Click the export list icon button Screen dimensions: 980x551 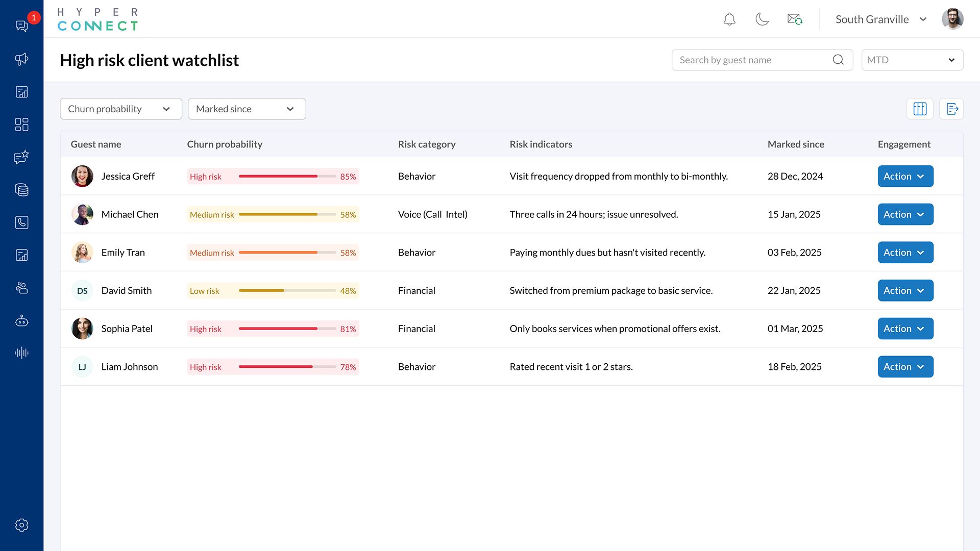952,109
